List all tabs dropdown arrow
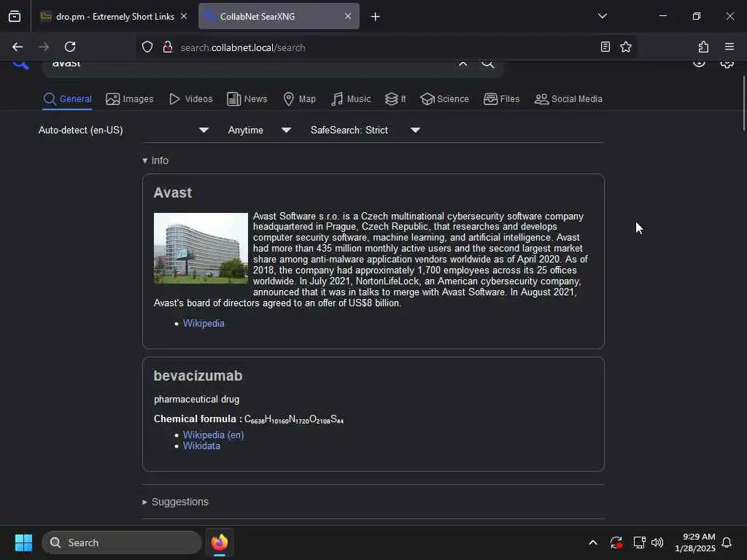The width and height of the screenshot is (747, 560). 602,16
